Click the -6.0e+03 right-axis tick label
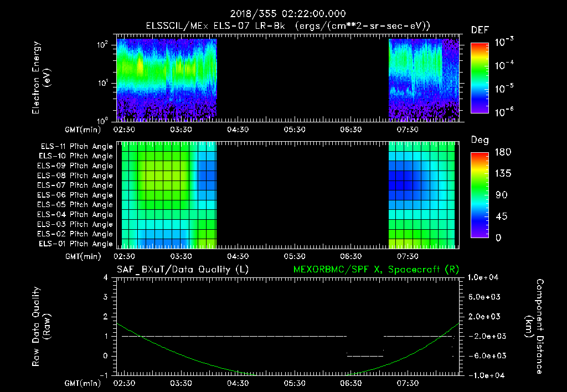567x392 pixels. click(x=484, y=356)
